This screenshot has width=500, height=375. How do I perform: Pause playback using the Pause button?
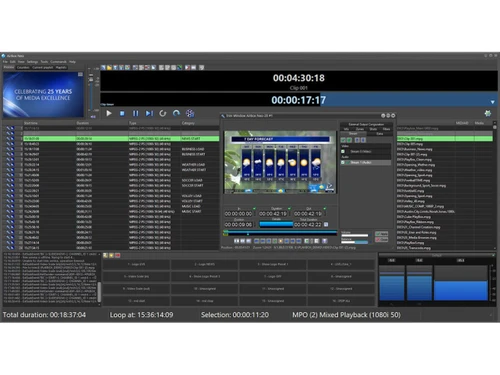(136, 113)
